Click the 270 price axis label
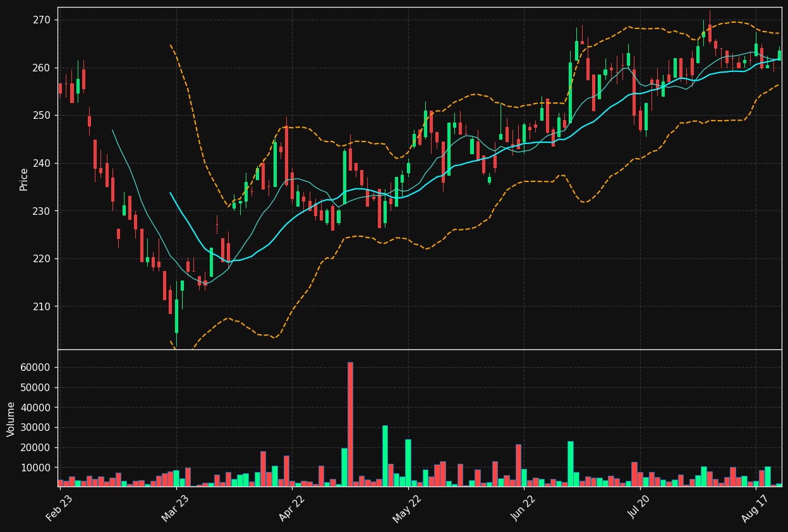 click(x=42, y=20)
